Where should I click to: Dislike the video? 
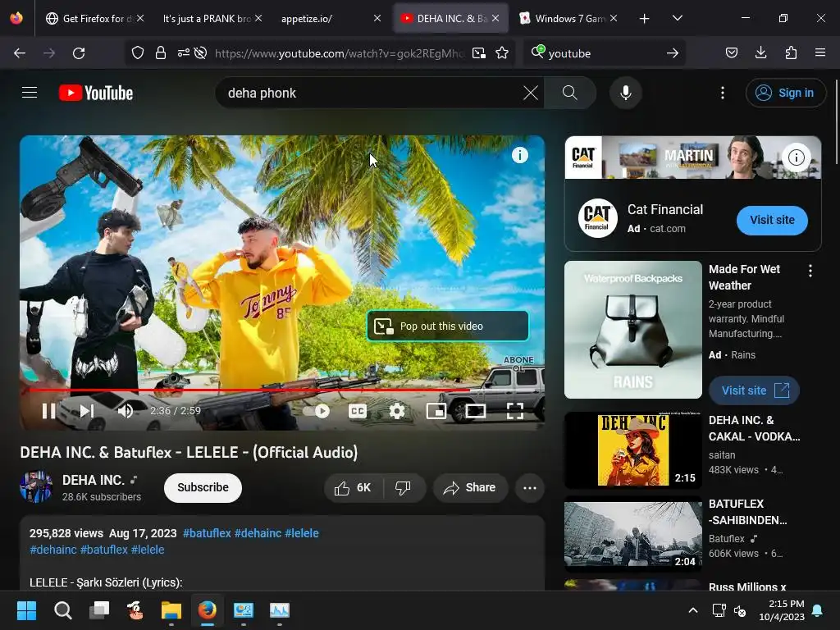coord(403,487)
